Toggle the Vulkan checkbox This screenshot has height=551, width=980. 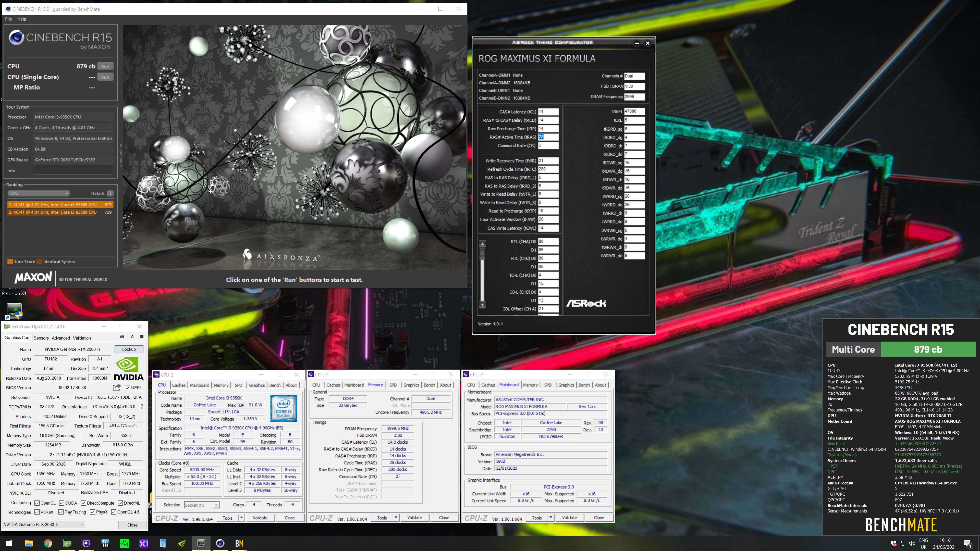pos(37,512)
